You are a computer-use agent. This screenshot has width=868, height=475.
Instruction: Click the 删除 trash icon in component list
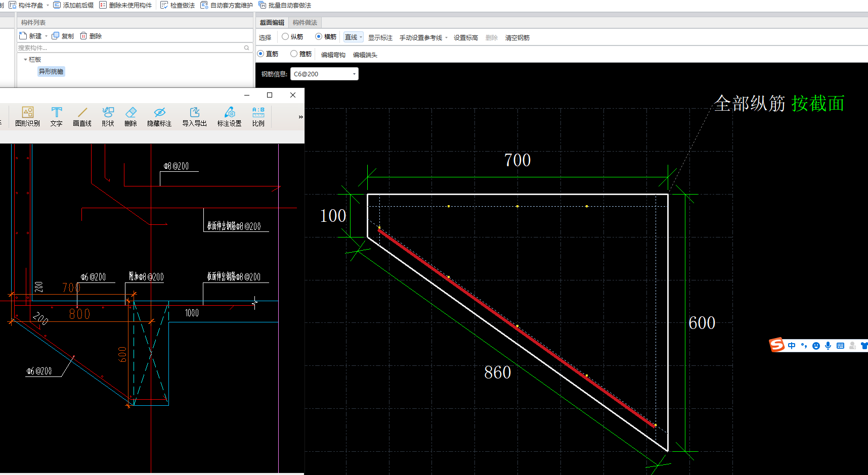[x=83, y=36]
